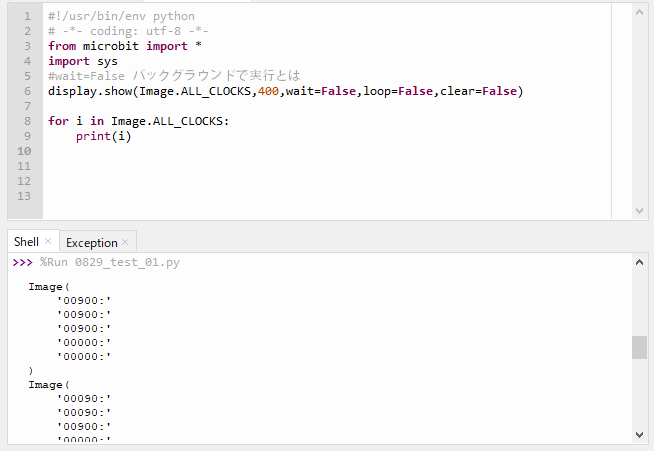The width and height of the screenshot is (654, 451).
Task: Click the 'print(i)' statement
Action: click(x=103, y=136)
